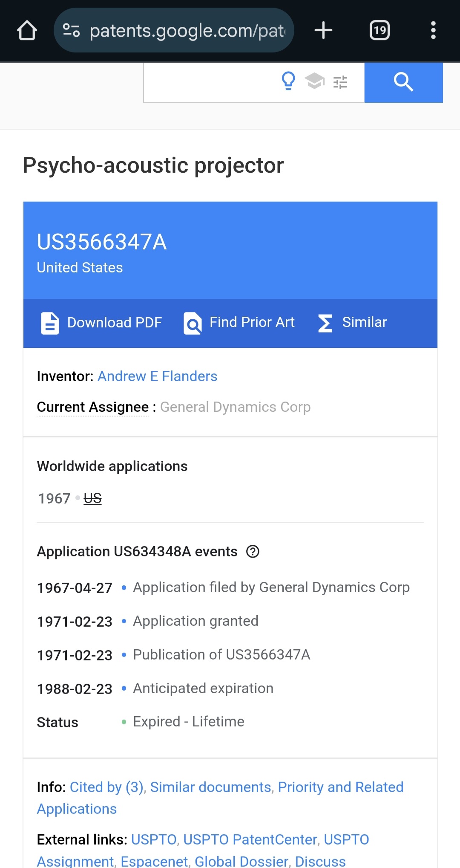Click Find Prior Art label
460x868 pixels.
(x=252, y=322)
